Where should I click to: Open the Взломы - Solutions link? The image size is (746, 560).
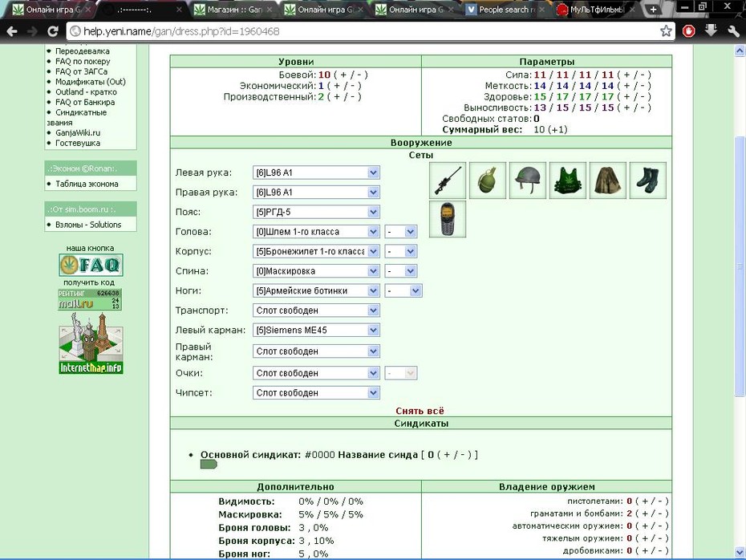click(x=88, y=225)
